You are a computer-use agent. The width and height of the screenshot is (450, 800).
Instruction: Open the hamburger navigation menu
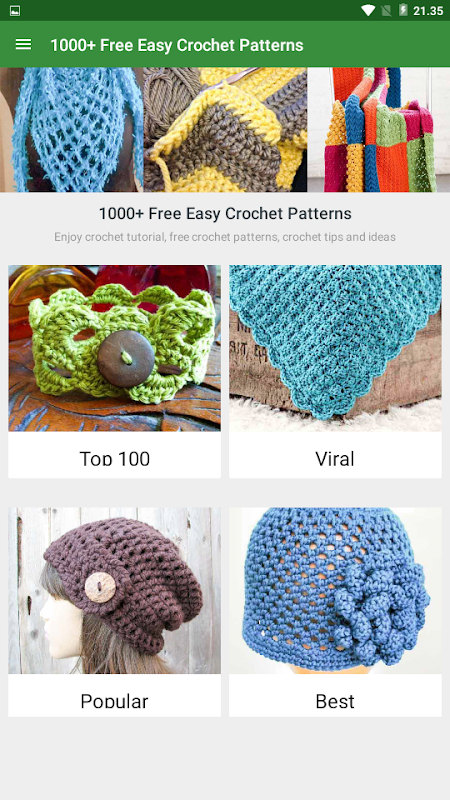coord(23,44)
